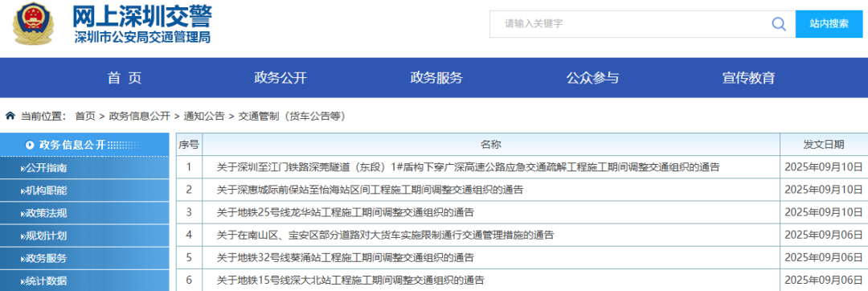
Task: Open notice about 深圳至江门铁路深莞隧道 construction
Action: click(x=468, y=167)
